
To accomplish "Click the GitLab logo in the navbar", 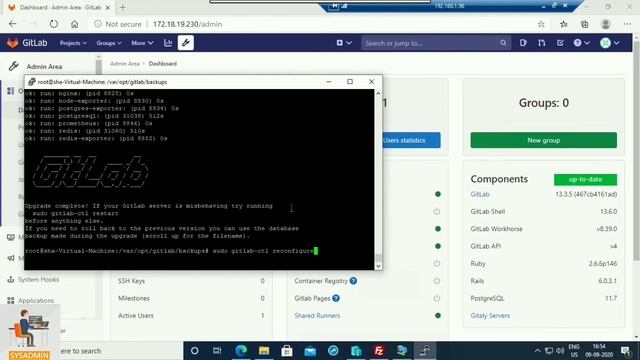I will click(x=27, y=43).
